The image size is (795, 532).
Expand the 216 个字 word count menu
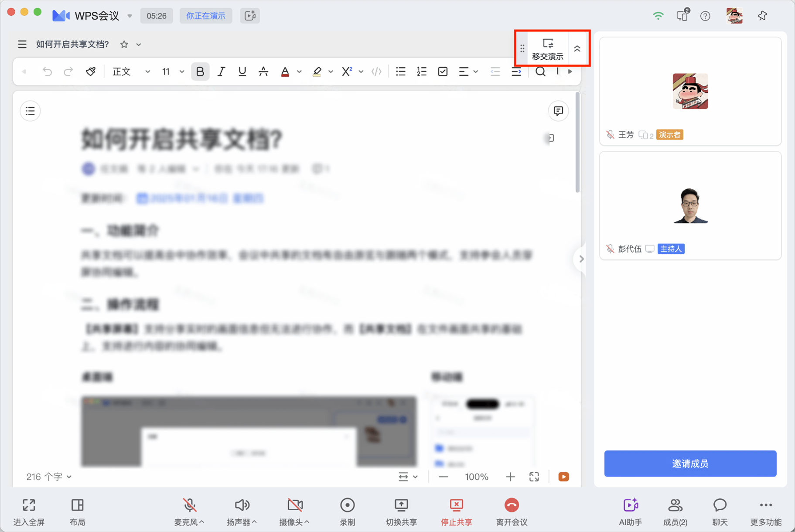[x=49, y=477]
